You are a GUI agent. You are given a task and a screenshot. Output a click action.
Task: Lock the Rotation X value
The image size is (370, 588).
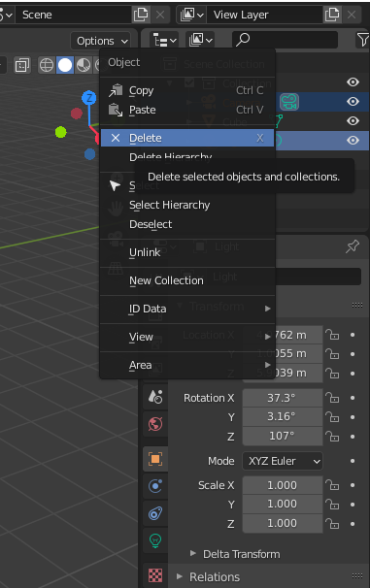(332, 398)
